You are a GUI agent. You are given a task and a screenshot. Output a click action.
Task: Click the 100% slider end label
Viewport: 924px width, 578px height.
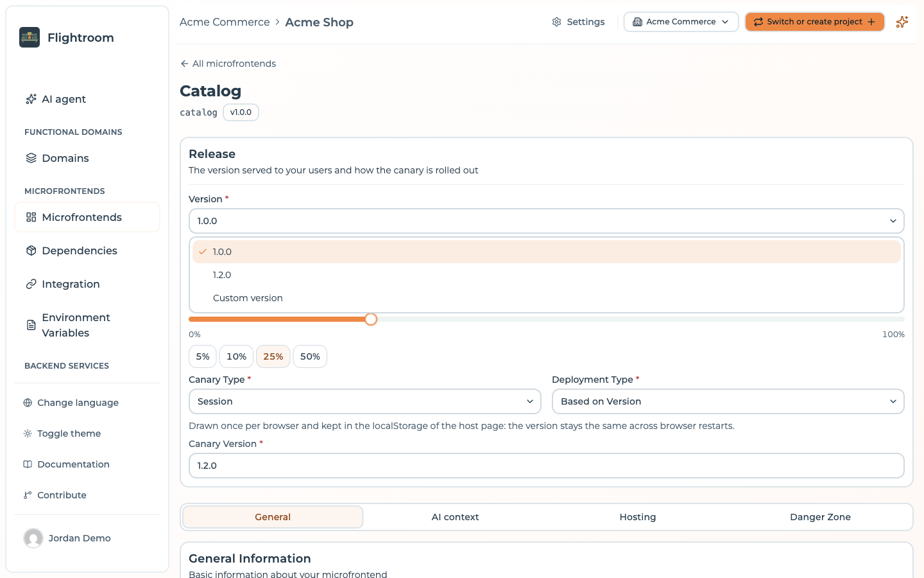893,335
